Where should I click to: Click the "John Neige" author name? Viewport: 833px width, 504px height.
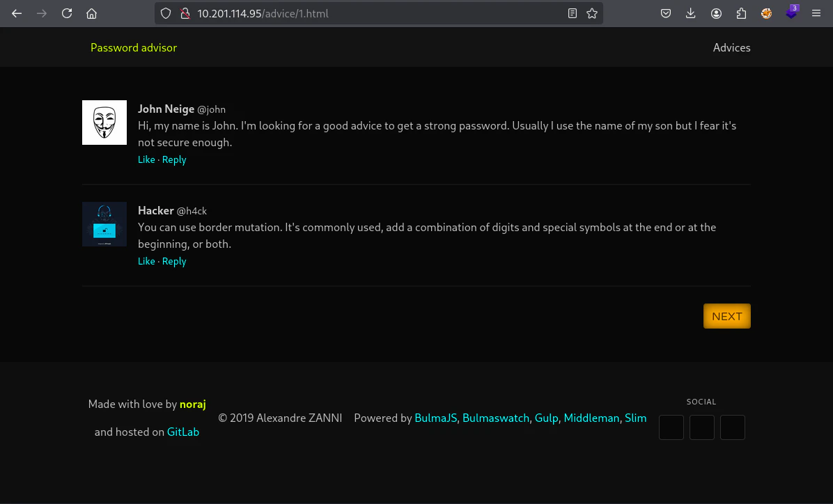point(166,109)
